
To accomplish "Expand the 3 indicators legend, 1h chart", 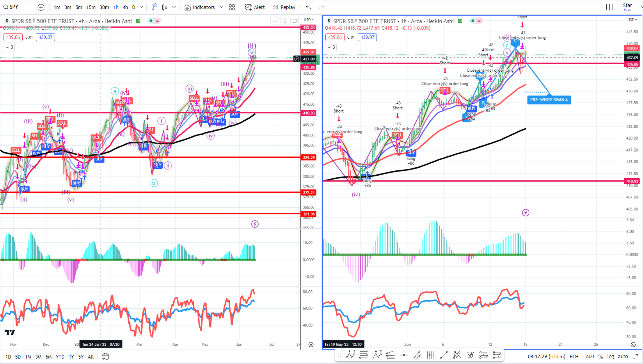I will (331, 47).
